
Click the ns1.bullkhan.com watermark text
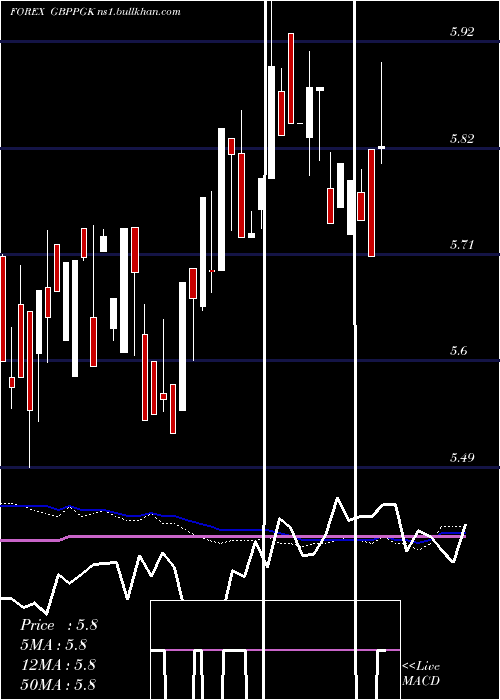[138, 12]
